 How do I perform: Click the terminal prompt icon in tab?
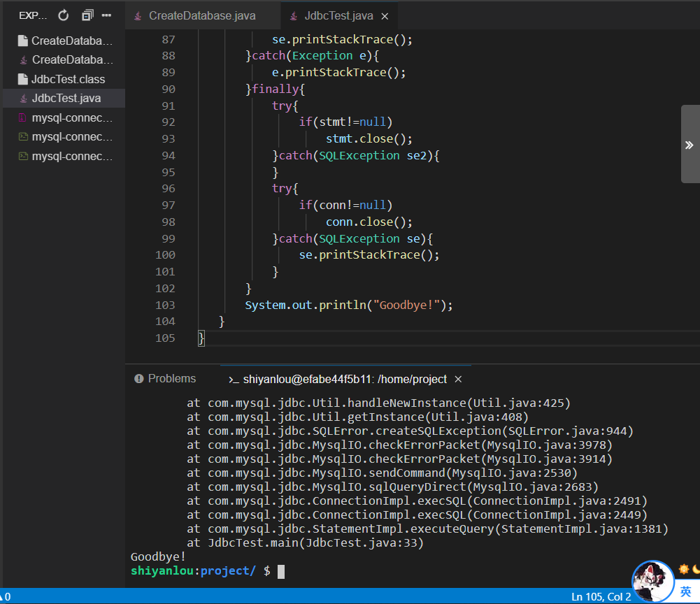234,380
